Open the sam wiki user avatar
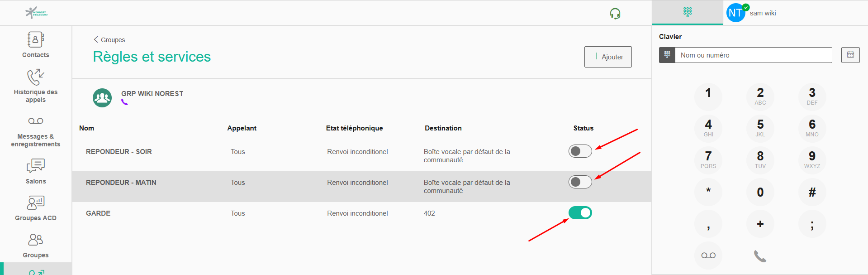This screenshot has width=868, height=275. 735,13
